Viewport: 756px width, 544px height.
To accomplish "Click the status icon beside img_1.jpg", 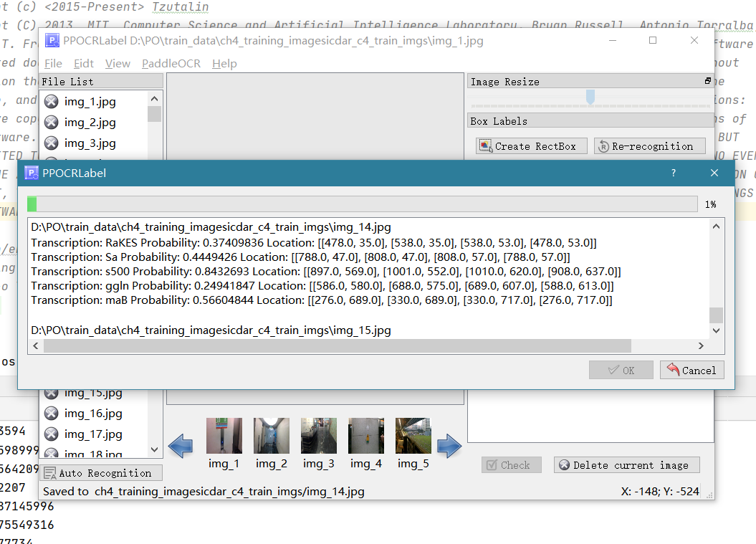I will pyautogui.click(x=52, y=102).
